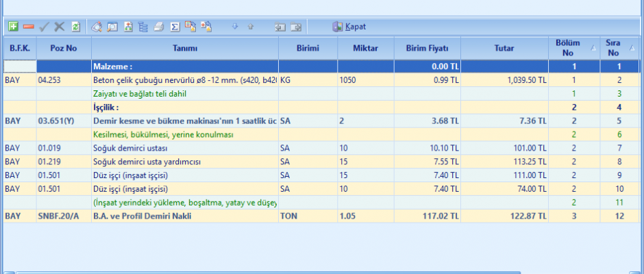Click the red minus delete-row icon
The height and width of the screenshot is (274, 644).
coord(28,27)
